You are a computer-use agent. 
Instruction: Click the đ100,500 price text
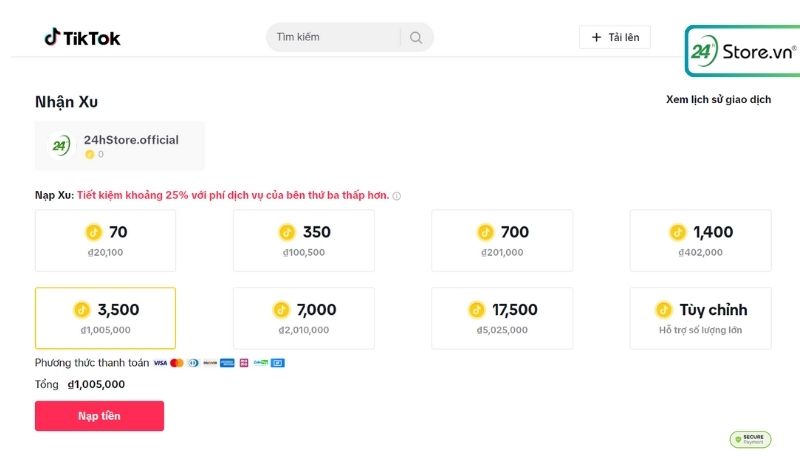[x=304, y=252]
